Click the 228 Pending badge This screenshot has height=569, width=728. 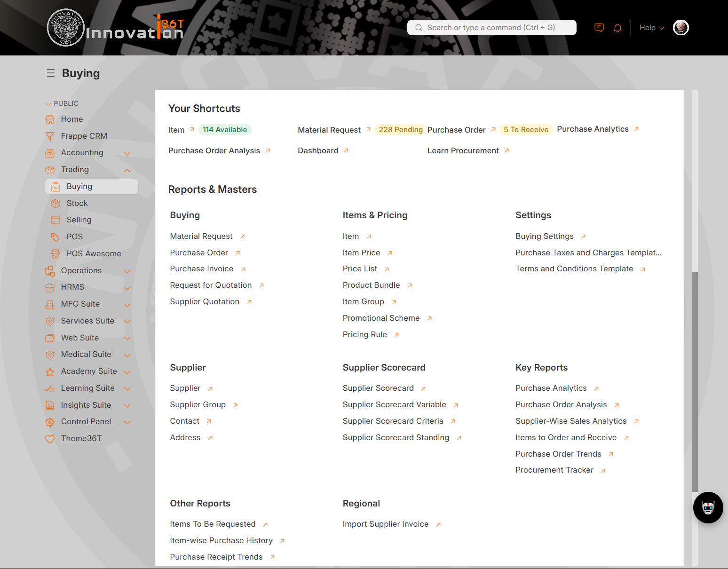(x=400, y=130)
